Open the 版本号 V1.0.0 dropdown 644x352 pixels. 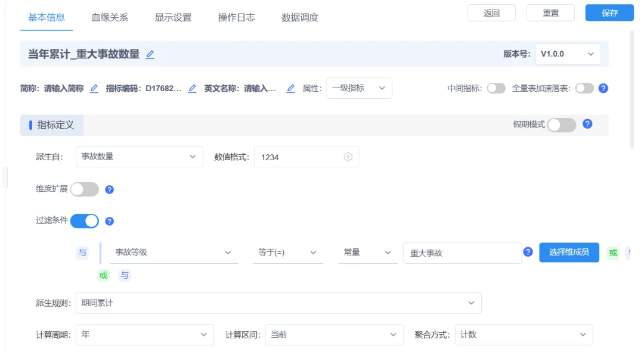point(568,54)
